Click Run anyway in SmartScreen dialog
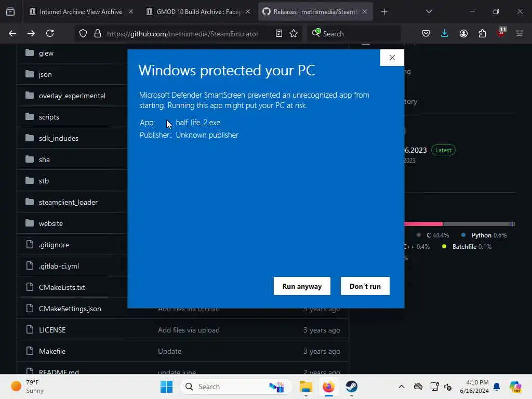This screenshot has width=532, height=399. tap(302, 286)
